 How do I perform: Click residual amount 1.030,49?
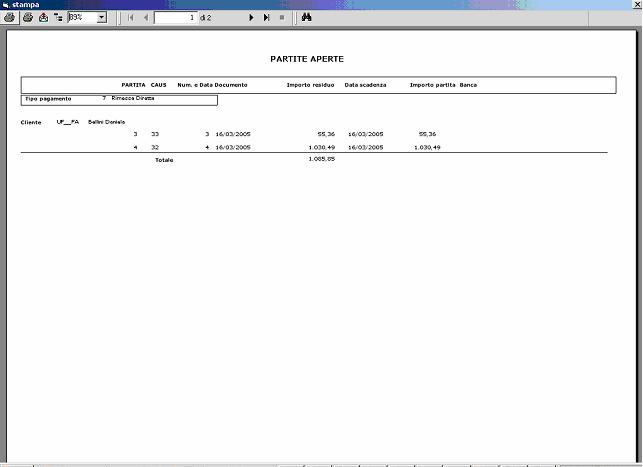322,147
